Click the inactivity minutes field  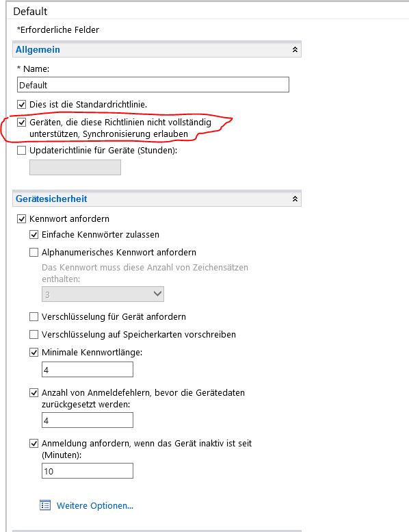88,471
